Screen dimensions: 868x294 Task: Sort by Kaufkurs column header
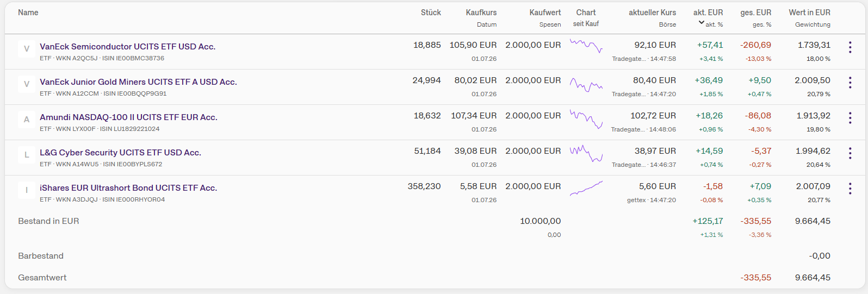tap(481, 12)
